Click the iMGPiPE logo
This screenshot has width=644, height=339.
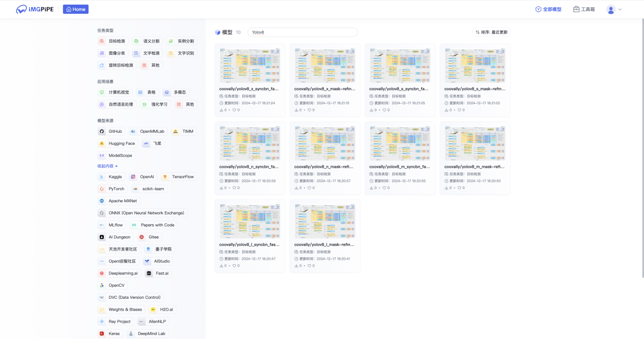pos(35,9)
